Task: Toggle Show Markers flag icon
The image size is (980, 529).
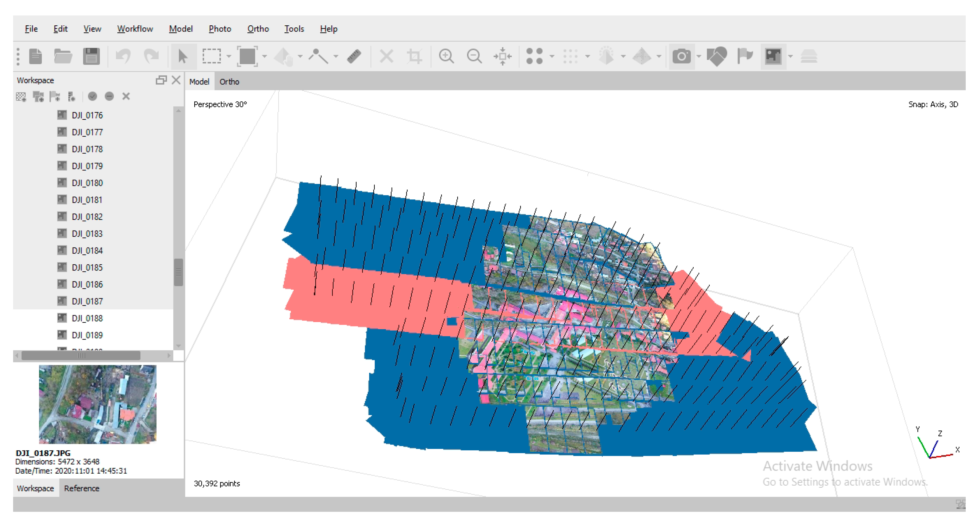Action: coord(745,56)
